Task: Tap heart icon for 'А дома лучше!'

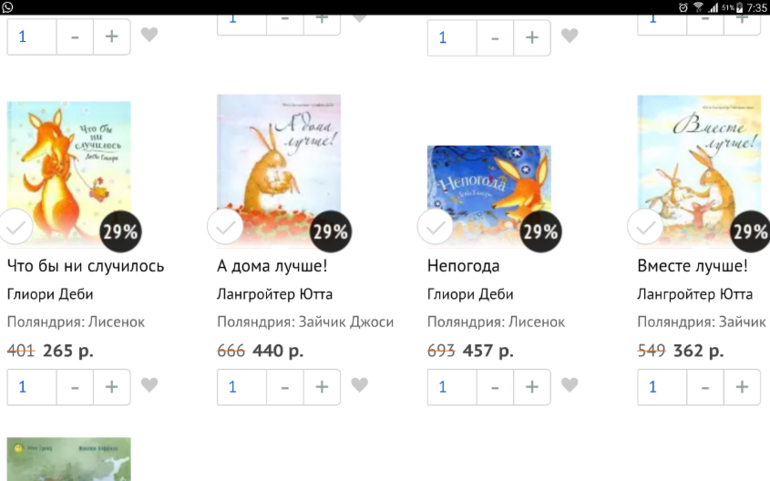Action: (x=359, y=385)
